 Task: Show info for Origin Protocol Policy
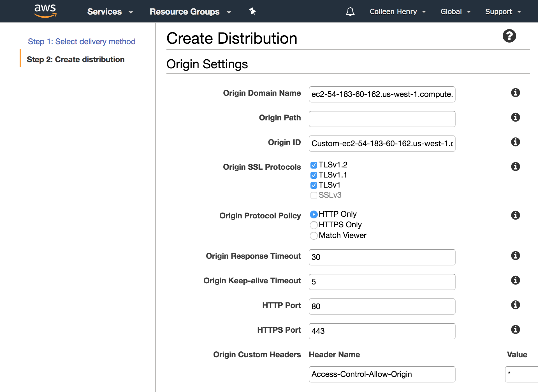click(515, 215)
